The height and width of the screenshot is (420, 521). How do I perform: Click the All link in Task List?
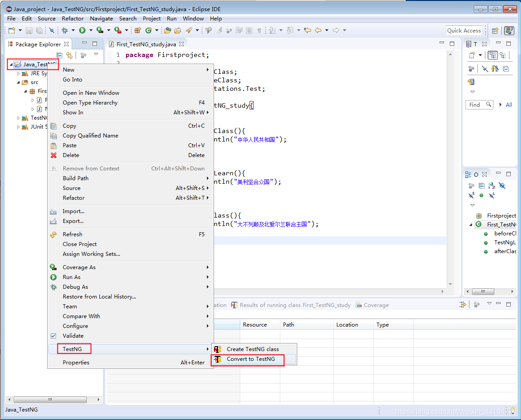coord(509,105)
